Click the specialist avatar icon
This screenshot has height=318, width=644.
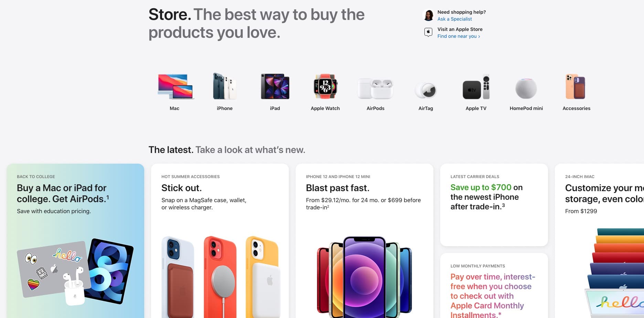429,15
